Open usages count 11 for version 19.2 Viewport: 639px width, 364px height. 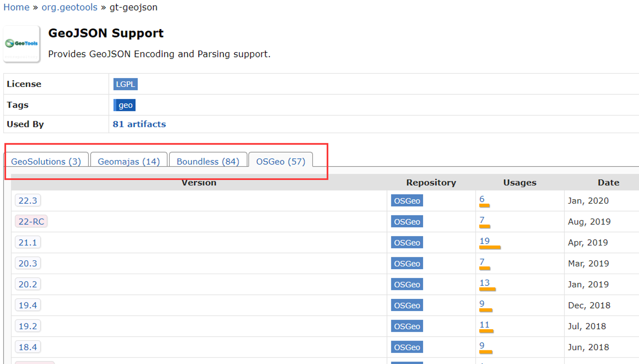pos(485,325)
